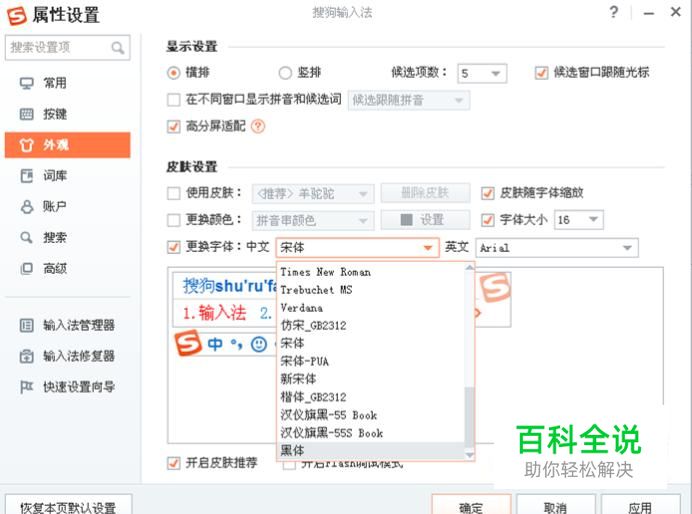Select the 竖排 vertical layout radio
The height and width of the screenshot is (514, 692).
click(x=285, y=72)
